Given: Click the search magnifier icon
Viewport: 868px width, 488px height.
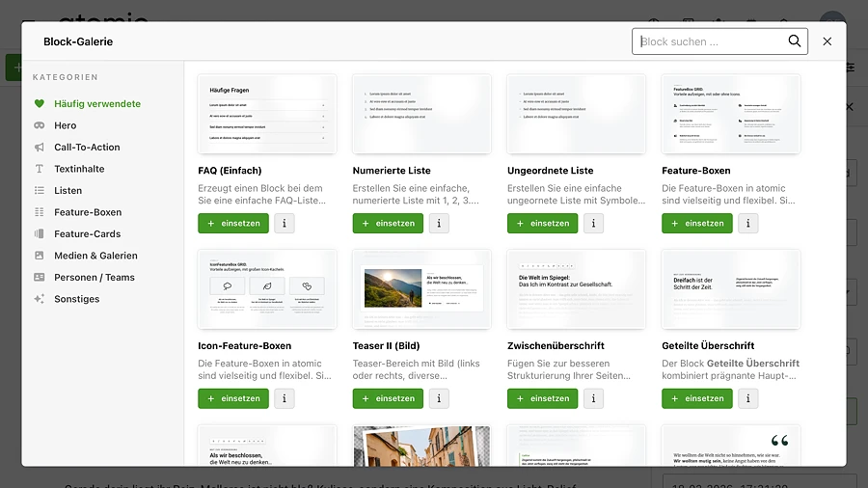Looking at the screenshot, I should point(795,41).
